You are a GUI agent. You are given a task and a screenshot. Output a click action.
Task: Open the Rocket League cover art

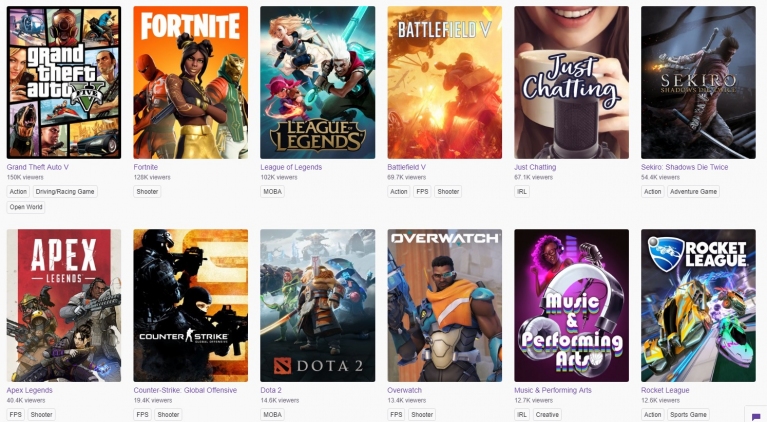[x=699, y=306]
